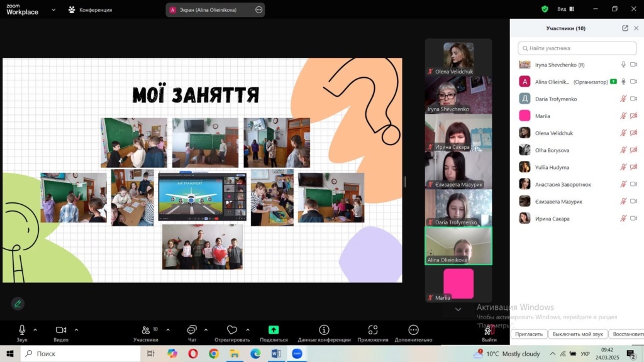The image size is (644, 362).
Task: Click the Найти участника search field
Action: [577, 48]
